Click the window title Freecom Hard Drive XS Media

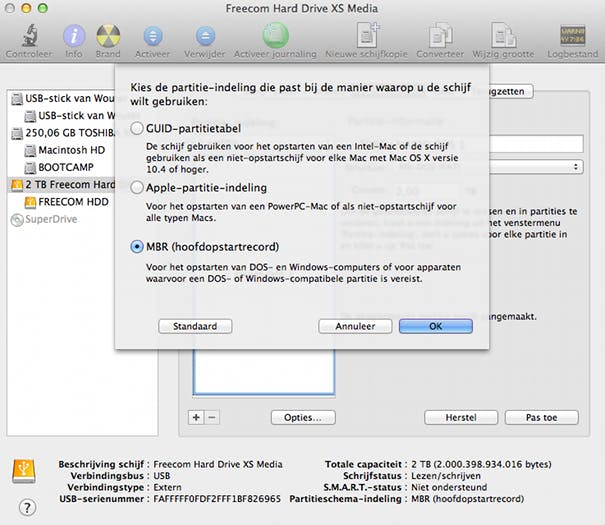302,8
